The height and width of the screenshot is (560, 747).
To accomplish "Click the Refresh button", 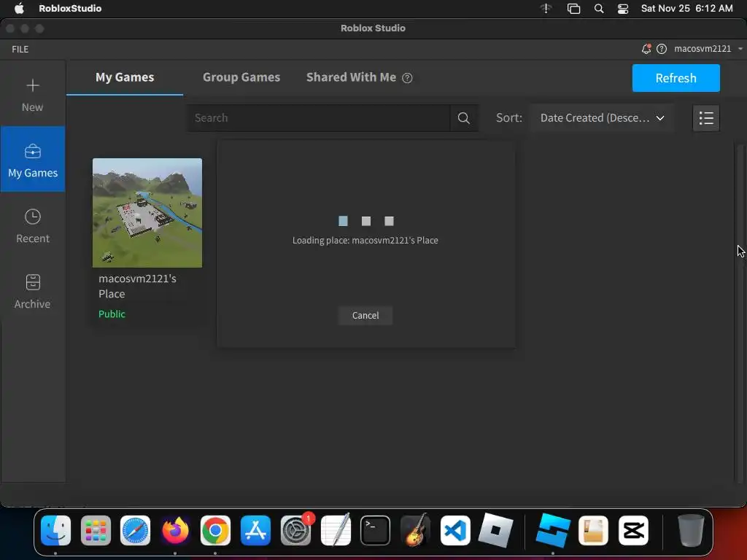I will pos(676,78).
